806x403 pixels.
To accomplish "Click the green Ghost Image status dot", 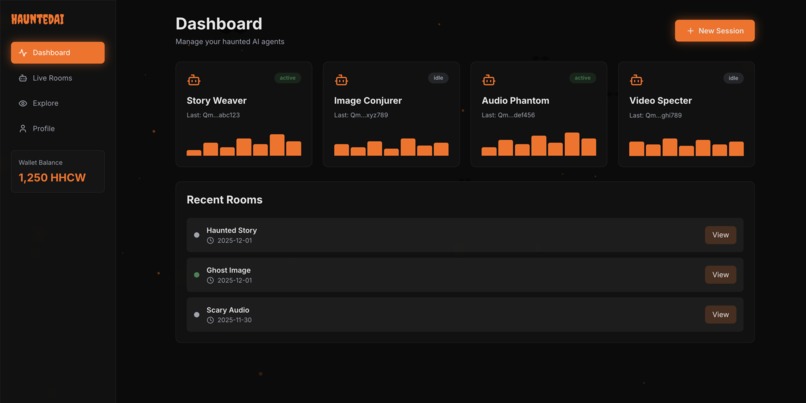I will [196, 275].
